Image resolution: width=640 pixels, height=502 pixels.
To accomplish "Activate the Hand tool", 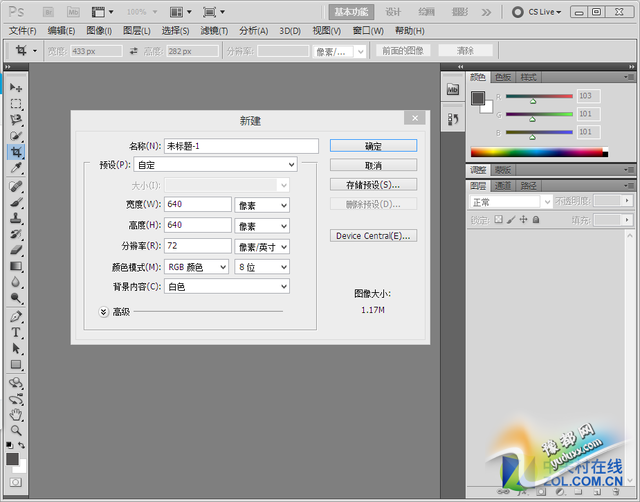I will click(16, 414).
